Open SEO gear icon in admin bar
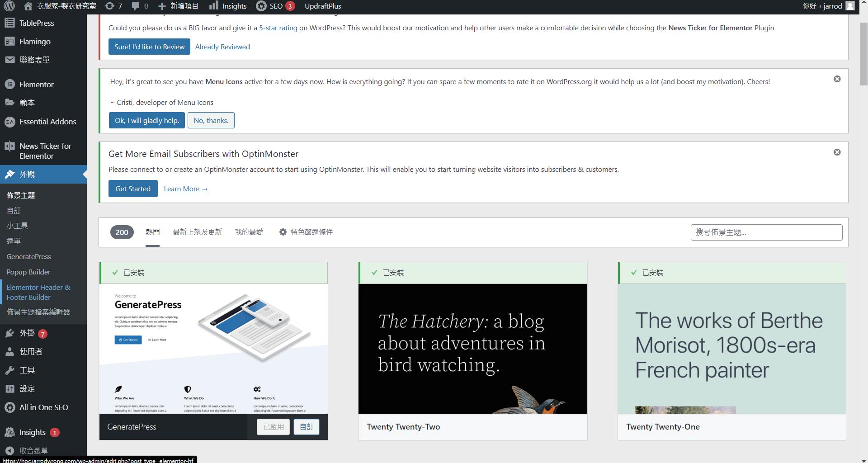Screen dimensions: 868x463 [x=261, y=6]
